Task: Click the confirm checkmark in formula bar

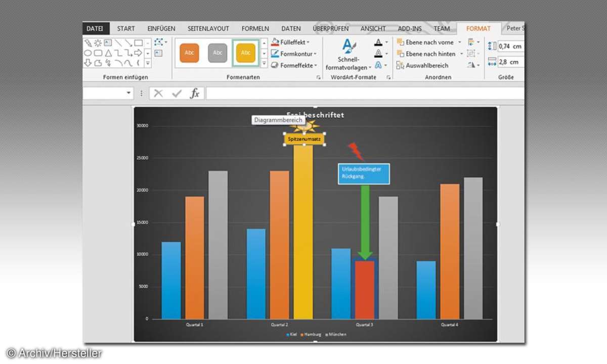Action: pos(177,94)
